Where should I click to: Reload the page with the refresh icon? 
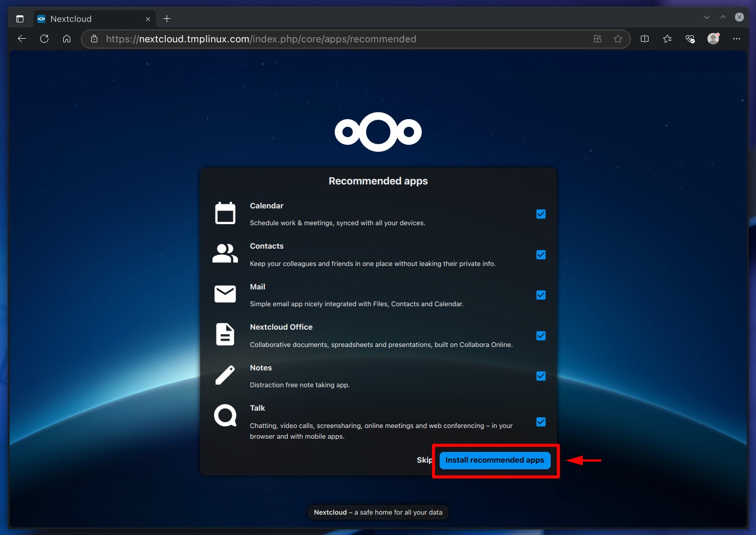pos(44,39)
